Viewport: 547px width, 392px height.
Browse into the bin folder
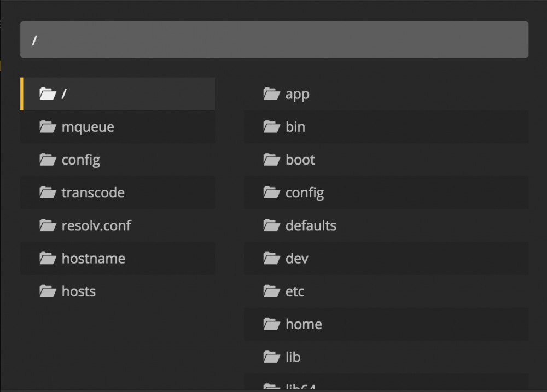tap(386, 127)
